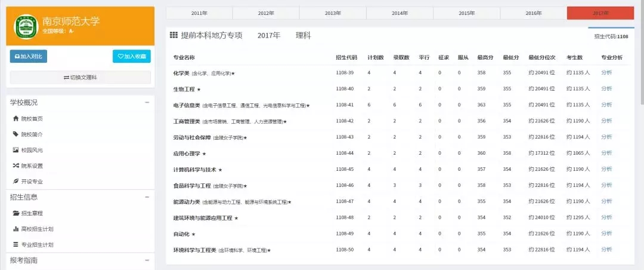Click 分析 for 生物工程
Screen dimensions: 644x270
click(x=606, y=89)
